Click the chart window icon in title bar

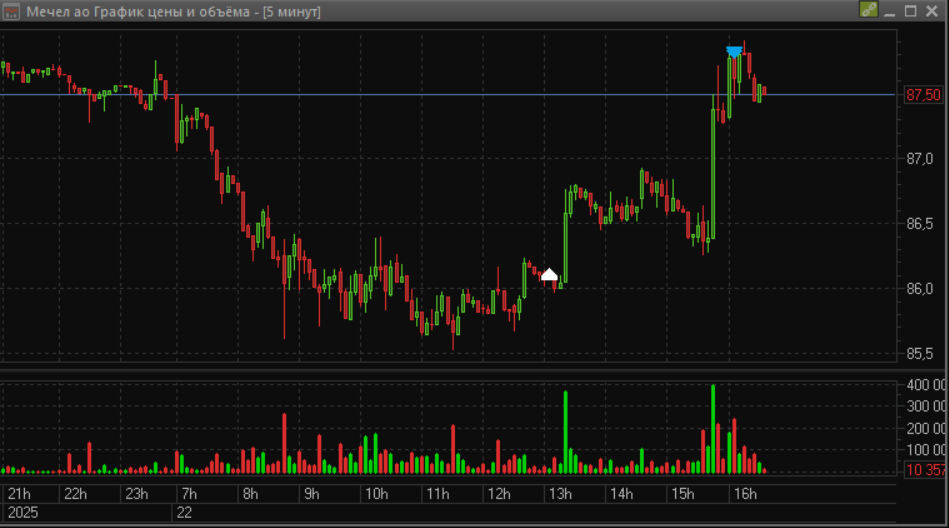pos(11,11)
